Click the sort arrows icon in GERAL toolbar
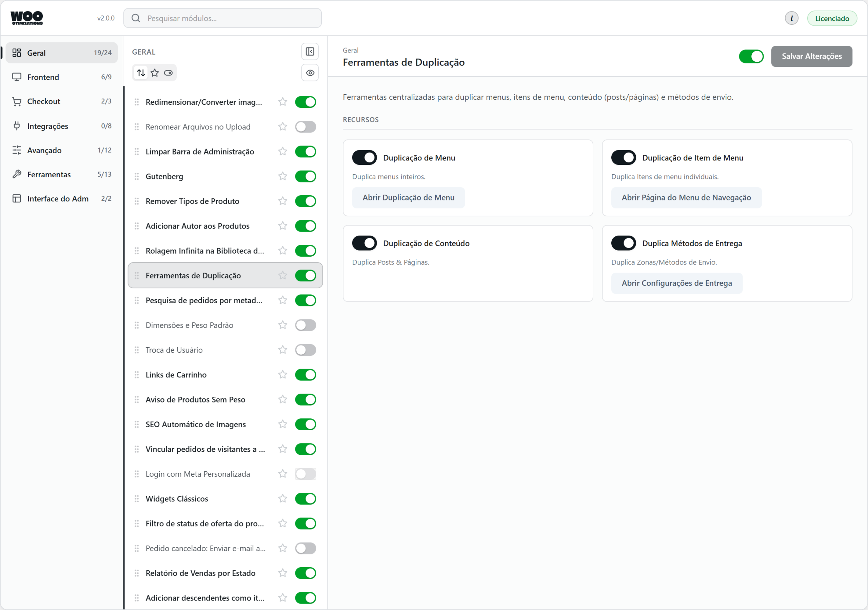This screenshot has height=610, width=868. coord(141,73)
